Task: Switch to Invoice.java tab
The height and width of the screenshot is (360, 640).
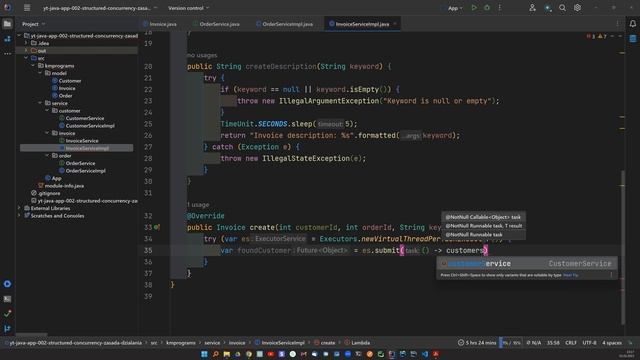Action: pyautogui.click(x=160, y=24)
